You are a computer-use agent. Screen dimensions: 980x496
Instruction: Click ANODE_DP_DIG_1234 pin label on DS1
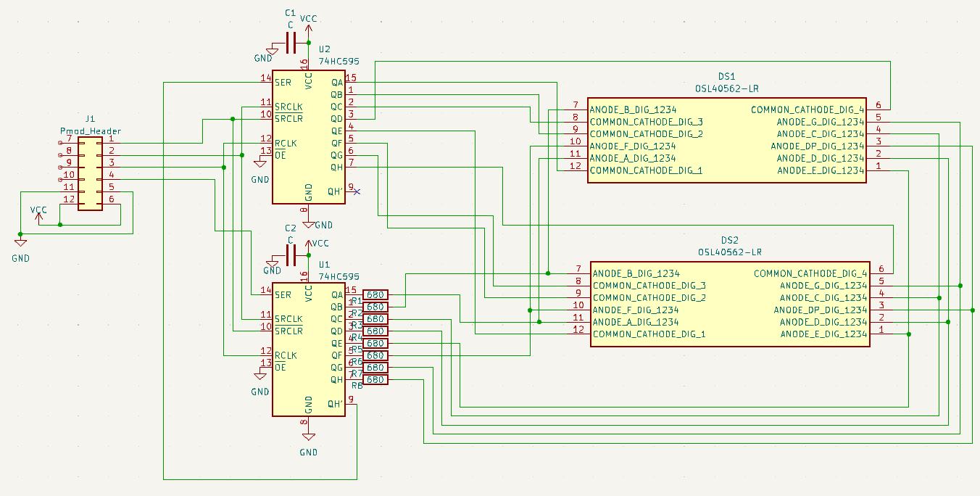pyautogui.click(x=817, y=146)
